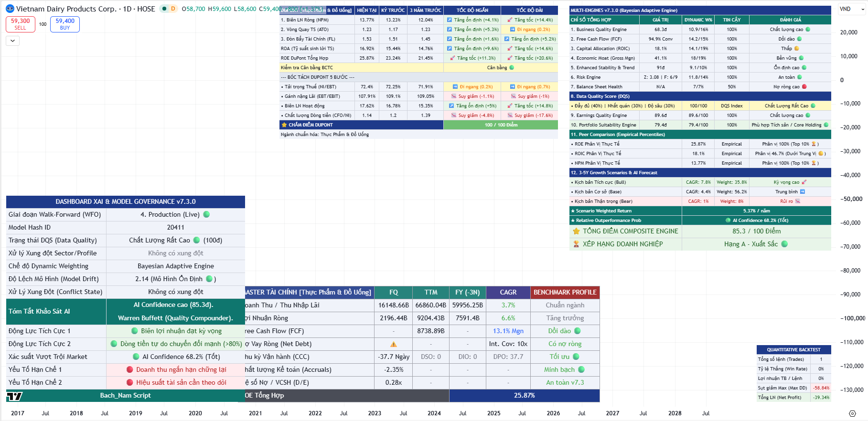The image size is (868, 421).
Task: Open chart settings via the hexagon gear icon
Action: pos(852,413)
